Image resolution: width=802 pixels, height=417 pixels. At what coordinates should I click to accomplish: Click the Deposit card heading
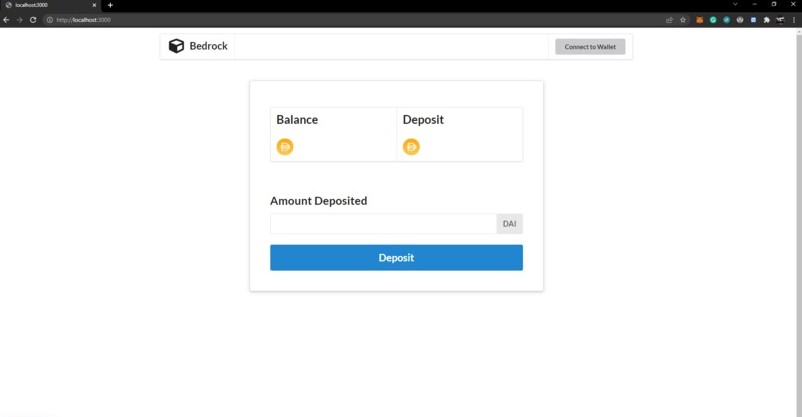point(423,120)
